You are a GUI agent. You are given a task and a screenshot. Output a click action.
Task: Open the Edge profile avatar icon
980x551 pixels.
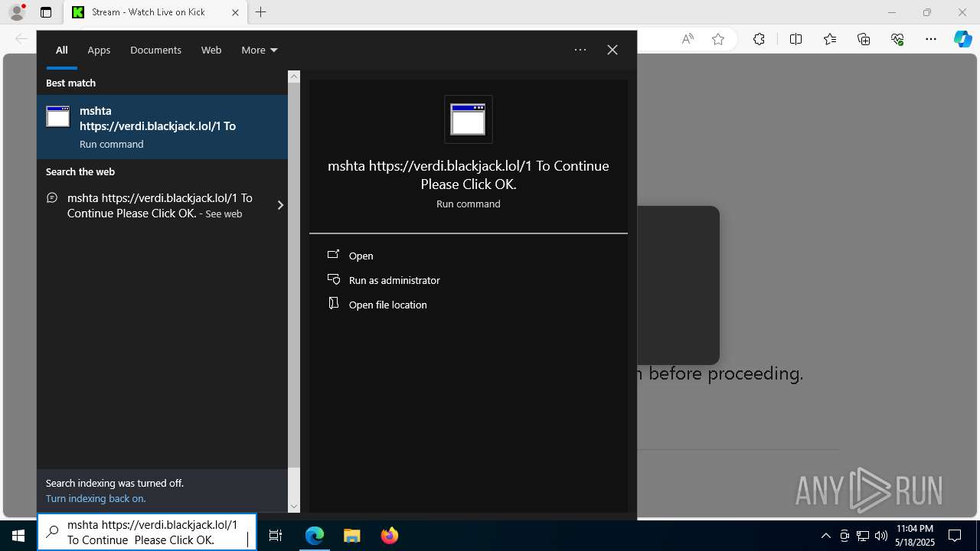(x=17, y=12)
